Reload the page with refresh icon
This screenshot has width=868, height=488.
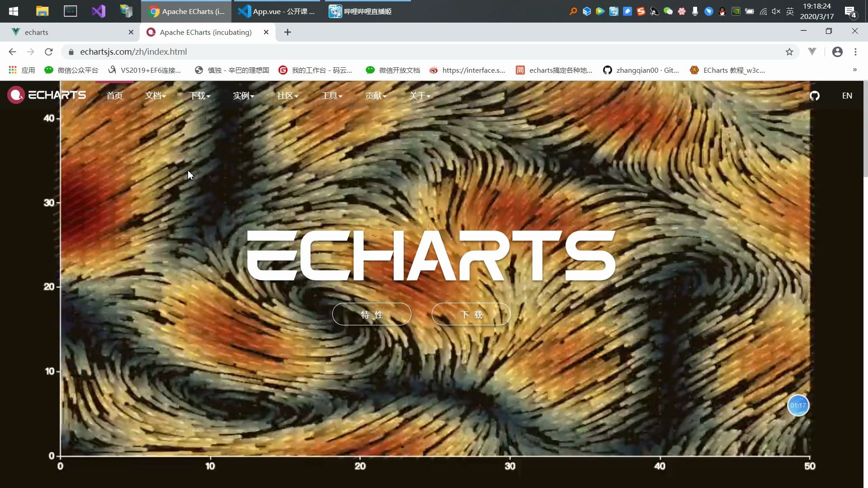pos(49,52)
